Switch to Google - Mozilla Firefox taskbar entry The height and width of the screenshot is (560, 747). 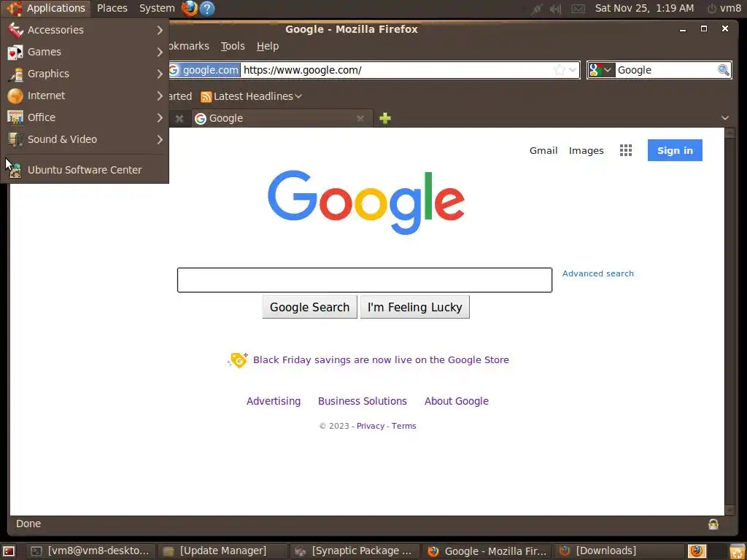pyautogui.click(x=487, y=551)
